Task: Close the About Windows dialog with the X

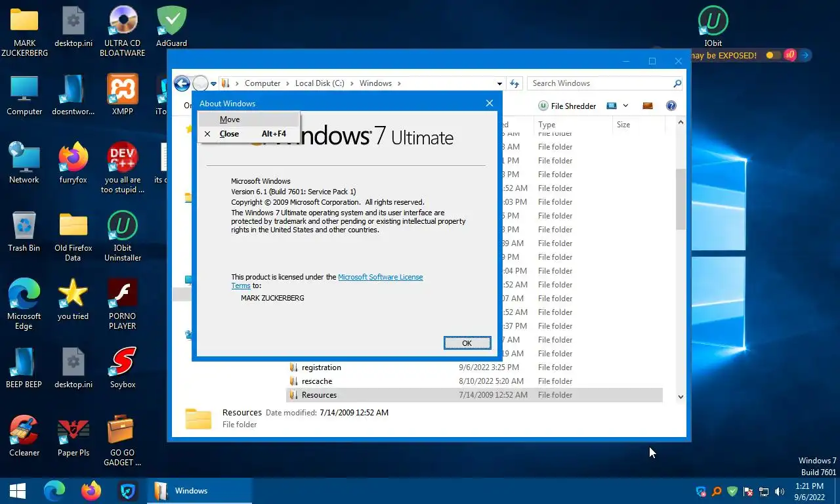Action: pos(489,103)
